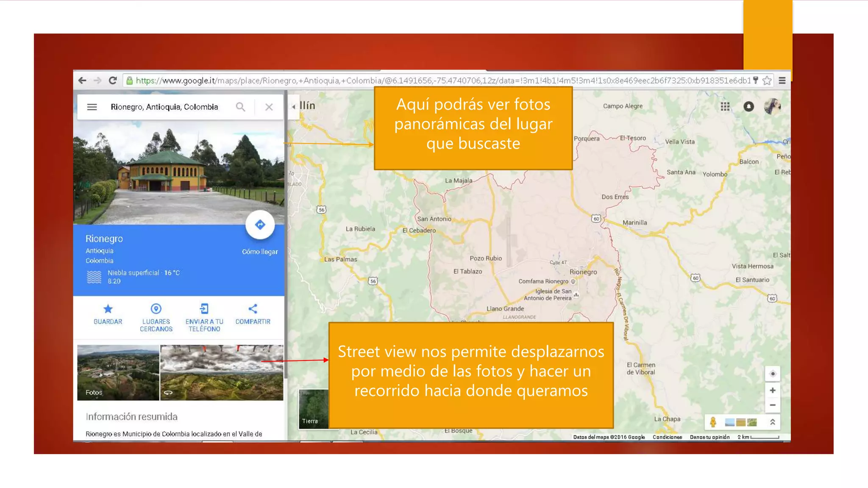Click the Google account profile avatar
Screen dimensions: 868x488
point(772,106)
